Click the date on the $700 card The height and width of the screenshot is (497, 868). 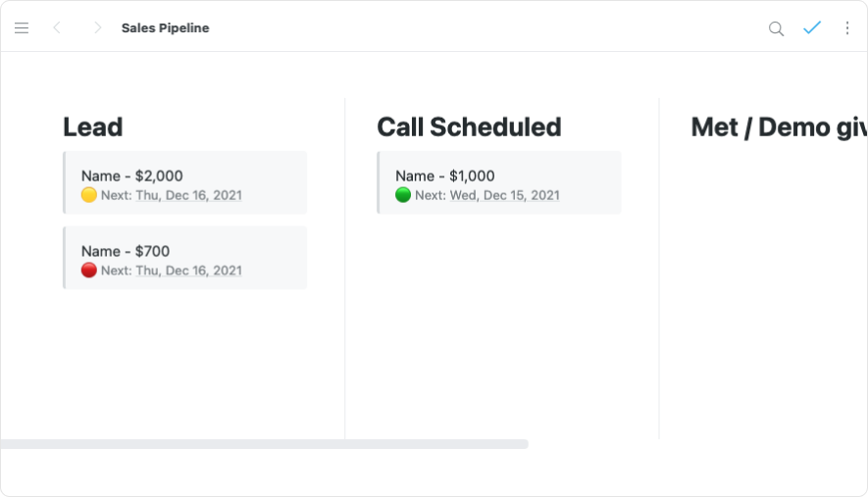(188, 271)
